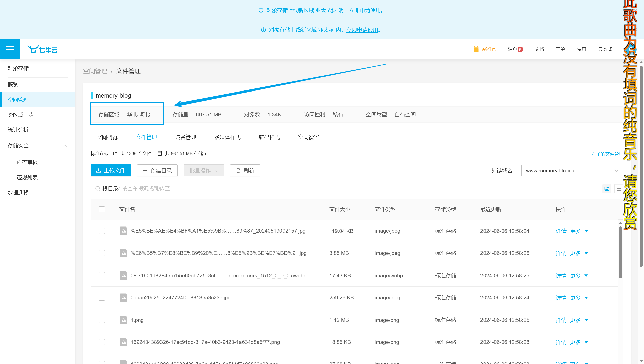Click info icon of 亚太-河内 announcement
The image size is (644, 364).
click(263, 30)
